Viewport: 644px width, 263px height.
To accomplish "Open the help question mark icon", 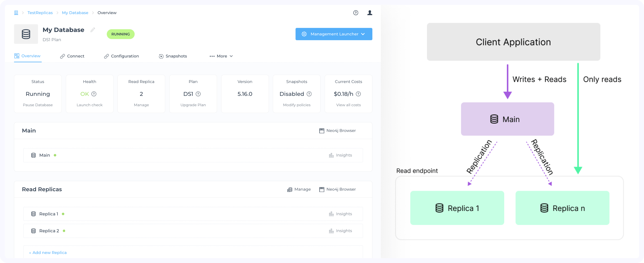I will pos(356,13).
